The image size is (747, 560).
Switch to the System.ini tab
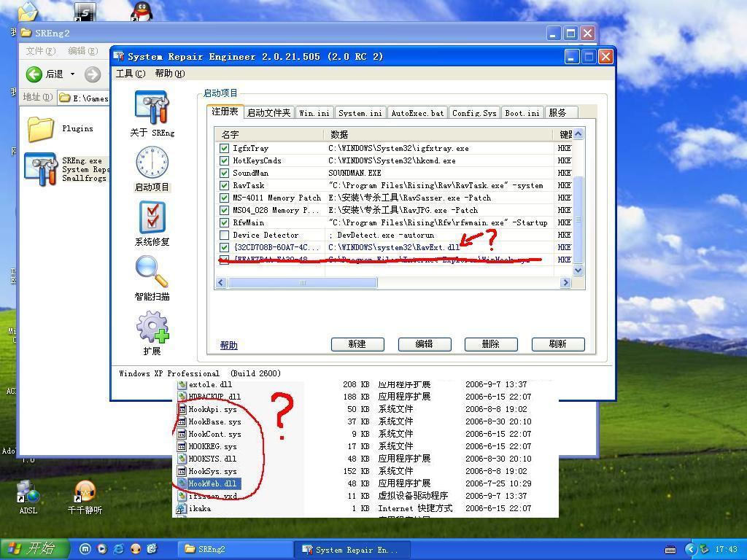[x=360, y=113]
